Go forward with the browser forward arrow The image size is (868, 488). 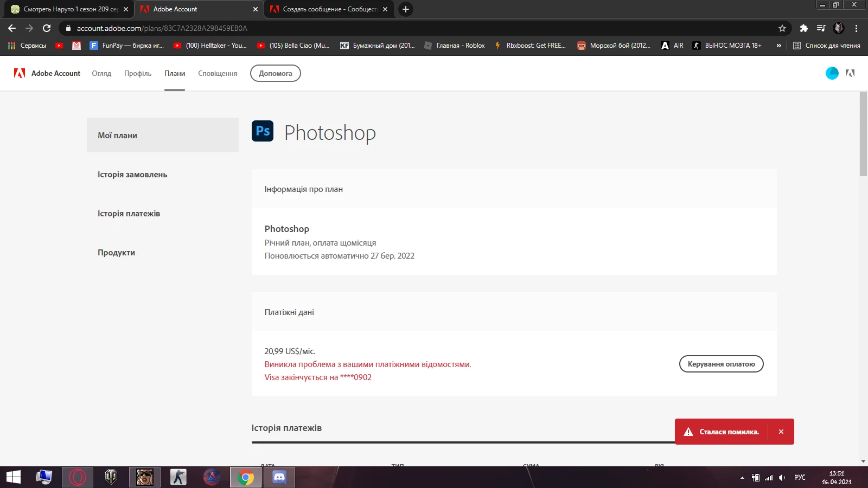(x=29, y=28)
